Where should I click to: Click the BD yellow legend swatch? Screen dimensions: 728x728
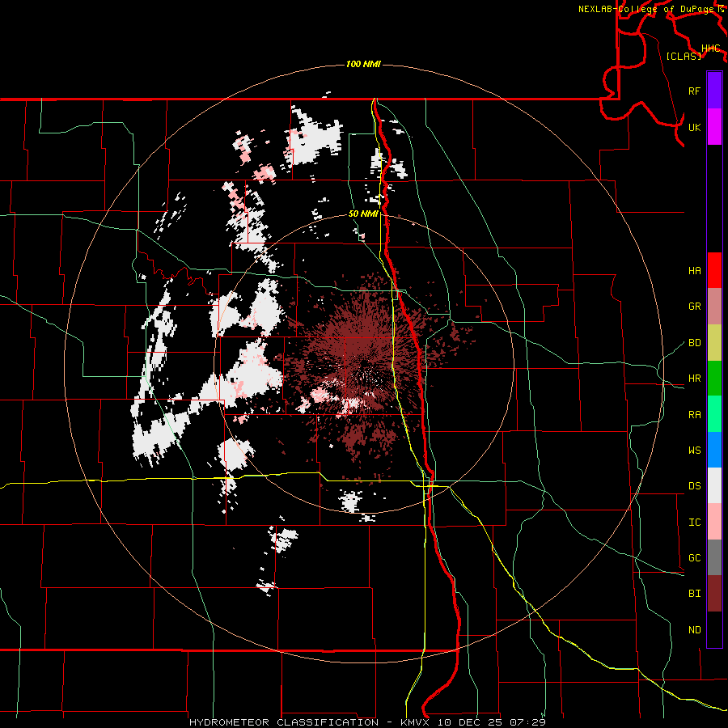coord(714,342)
